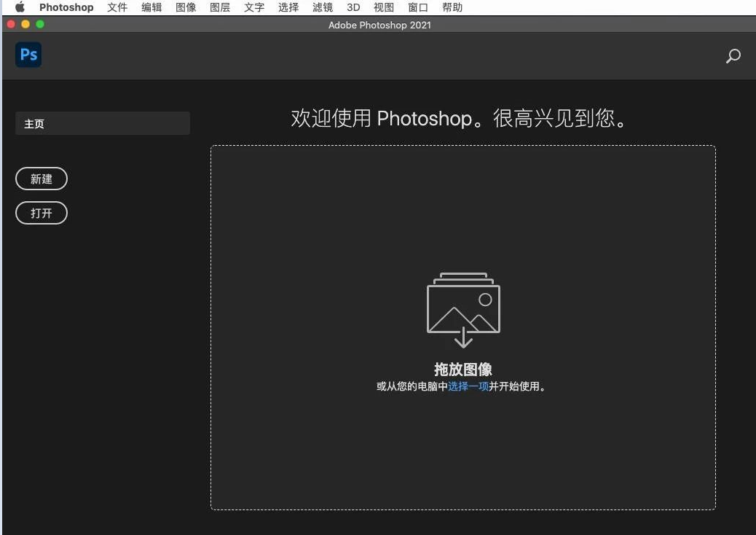Viewport: 756px width, 535px height.
Task: Click the 新建 button
Action: [x=42, y=179]
